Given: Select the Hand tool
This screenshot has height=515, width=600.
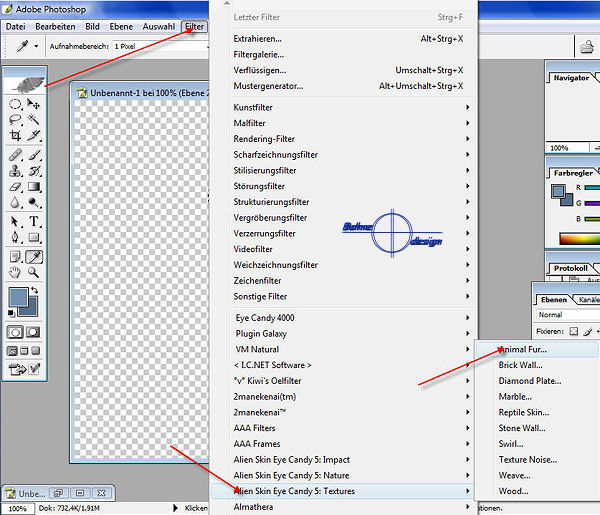Looking at the screenshot, I should click(x=15, y=272).
